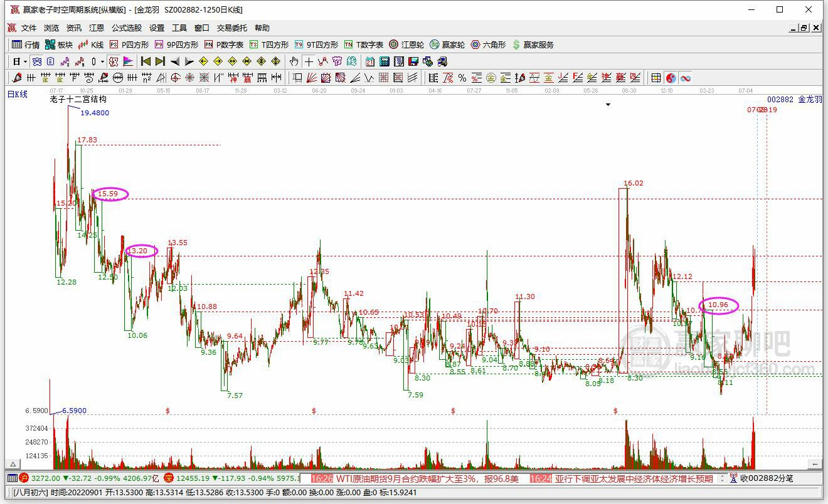Open the P数字表 tool
This screenshot has width=828, height=504.
pyautogui.click(x=224, y=45)
